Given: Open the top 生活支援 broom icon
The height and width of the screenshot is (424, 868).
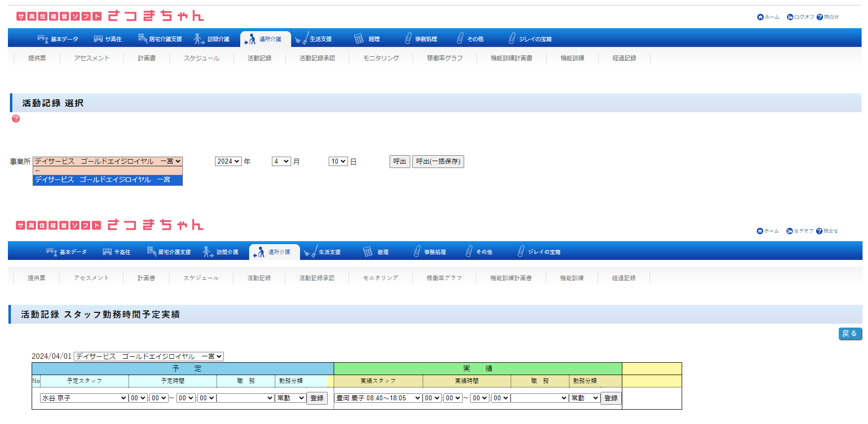Looking at the screenshot, I should pos(301,39).
